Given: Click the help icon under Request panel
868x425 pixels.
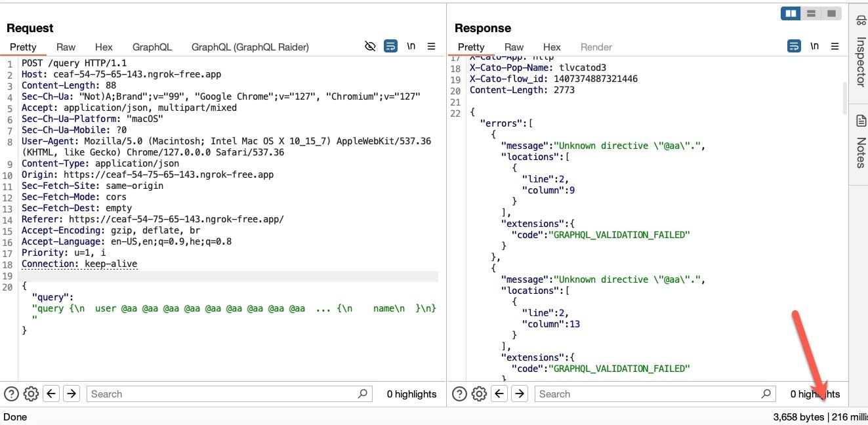Looking at the screenshot, I should tap(10, 394).
